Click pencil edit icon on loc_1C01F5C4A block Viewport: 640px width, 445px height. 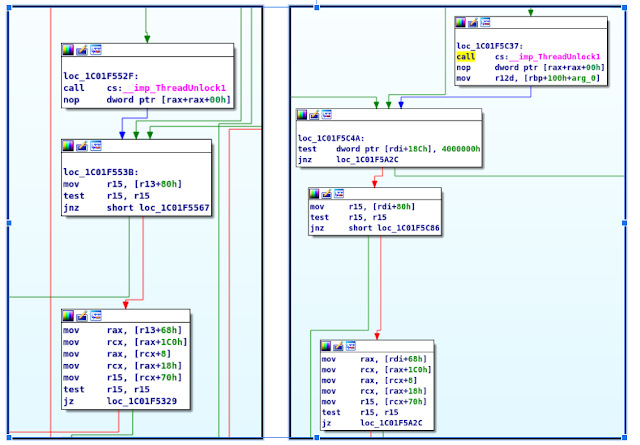(314, 115)
